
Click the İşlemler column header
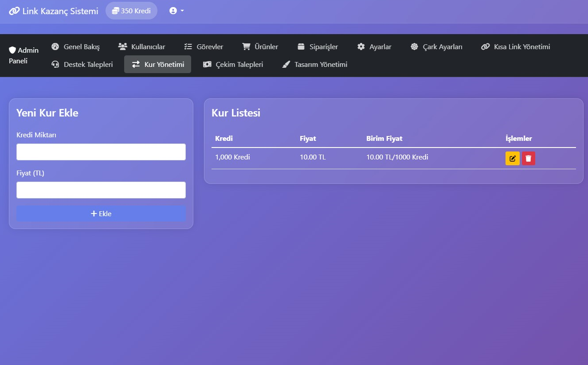[519, 139]
